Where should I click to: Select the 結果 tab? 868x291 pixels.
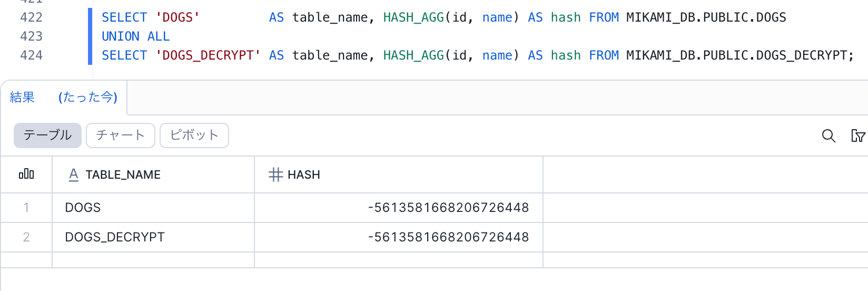coord(22,97)
